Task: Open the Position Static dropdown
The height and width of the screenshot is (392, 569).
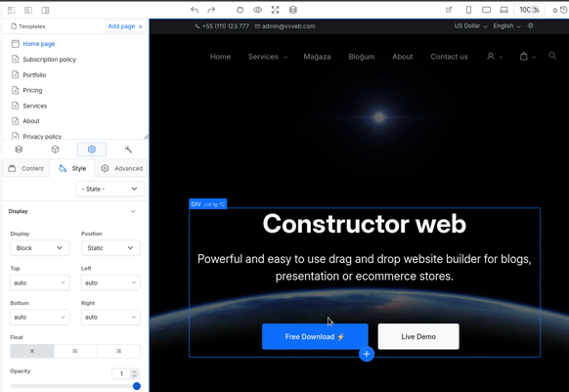Action: [110, 248]
